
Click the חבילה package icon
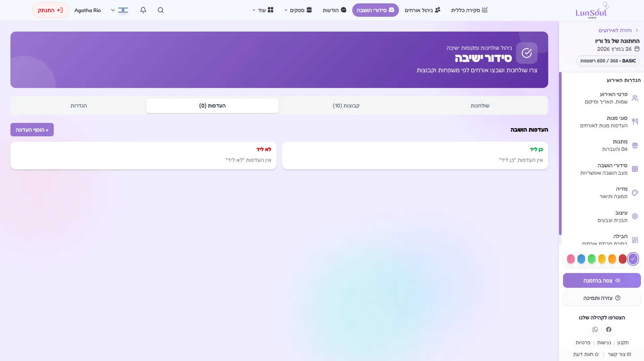click(635, 240)
